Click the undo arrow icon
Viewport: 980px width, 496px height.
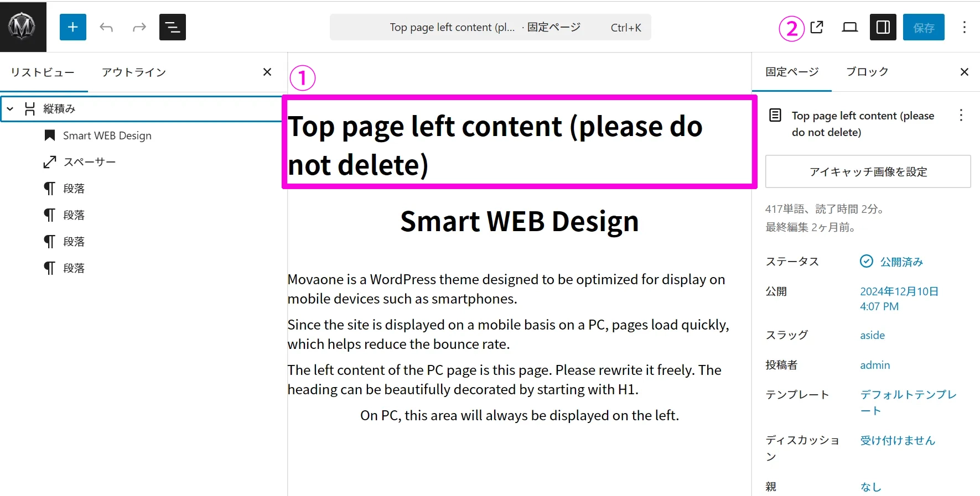106,27
